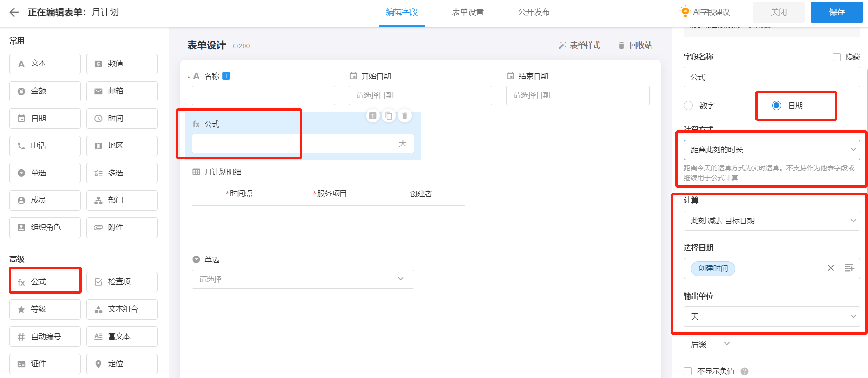Screen dimensions: 868x378
Task: Duplicate the 公式 field using copy icon
Action: coord(389,116)
